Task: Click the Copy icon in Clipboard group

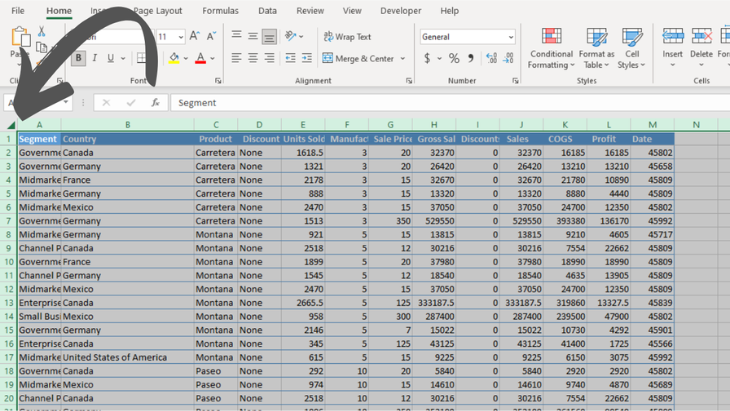Action: point(41,47)
